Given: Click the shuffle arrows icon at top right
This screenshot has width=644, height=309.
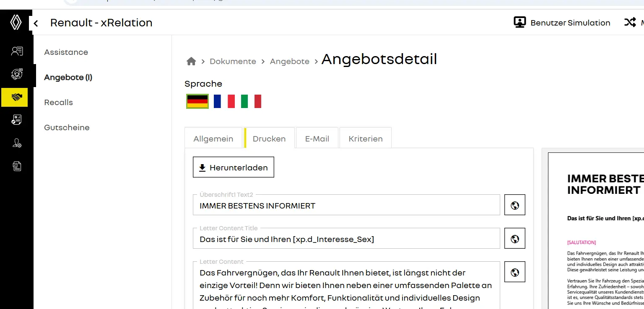Looking at the screenshot, I should click(x=630, y=23).
